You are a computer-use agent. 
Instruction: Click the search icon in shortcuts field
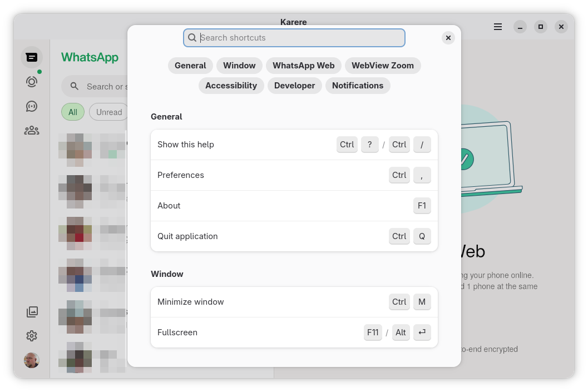point(192,38)
